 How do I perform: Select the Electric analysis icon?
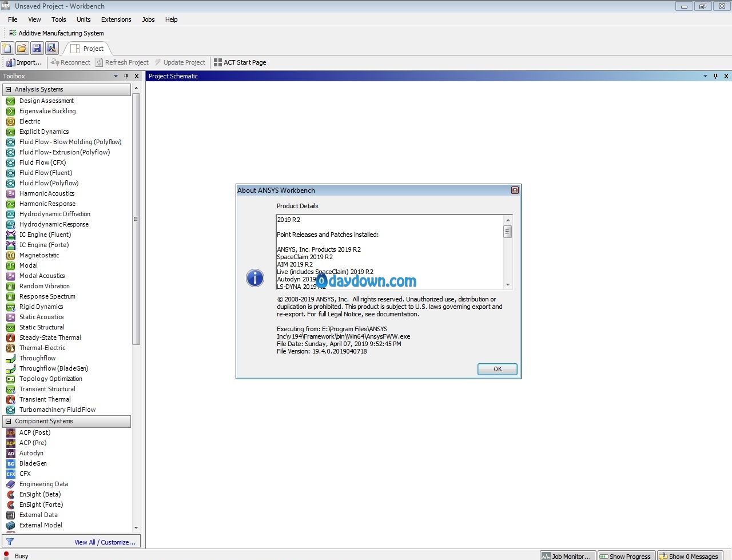(x=10, y=121)
